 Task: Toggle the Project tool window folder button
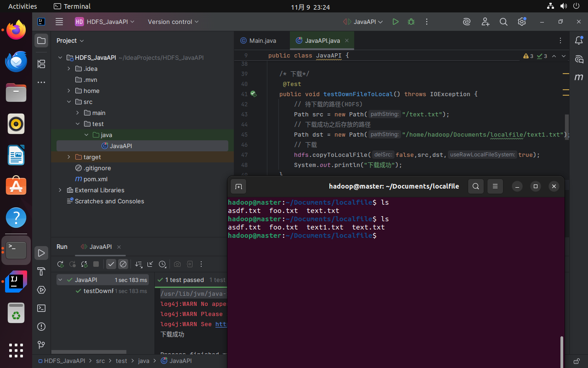tap(41, 40)
